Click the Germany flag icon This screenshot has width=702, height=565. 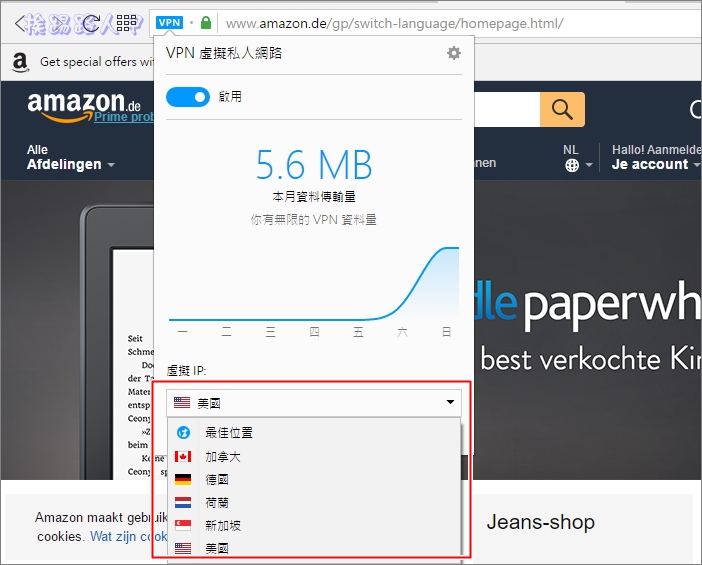pos(183,479)
